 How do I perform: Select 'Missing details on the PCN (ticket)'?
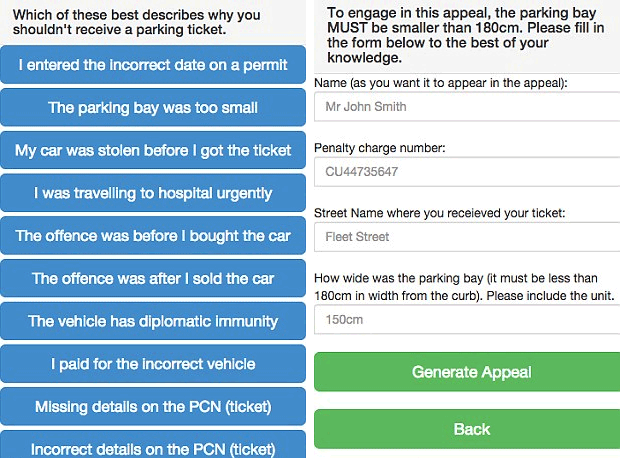point(153,407)
